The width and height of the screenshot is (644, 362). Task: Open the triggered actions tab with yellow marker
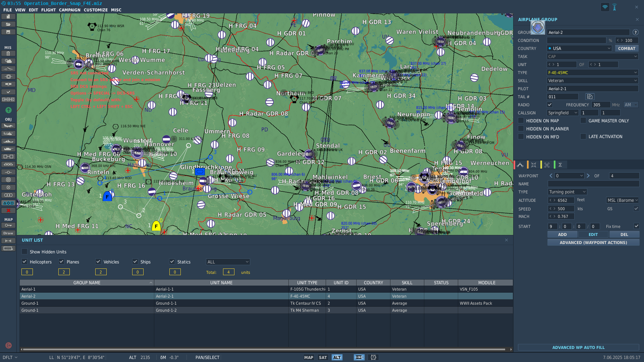(x=547, y=165)
